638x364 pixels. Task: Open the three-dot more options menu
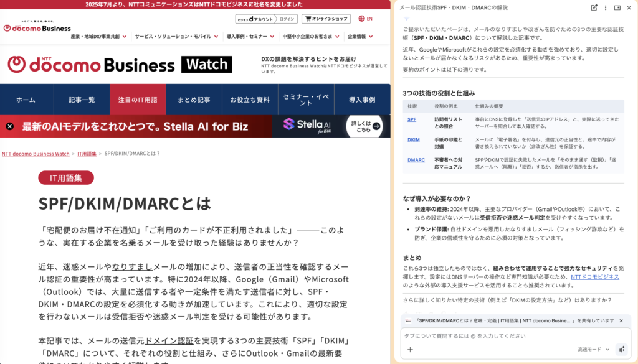coord(605,7)
